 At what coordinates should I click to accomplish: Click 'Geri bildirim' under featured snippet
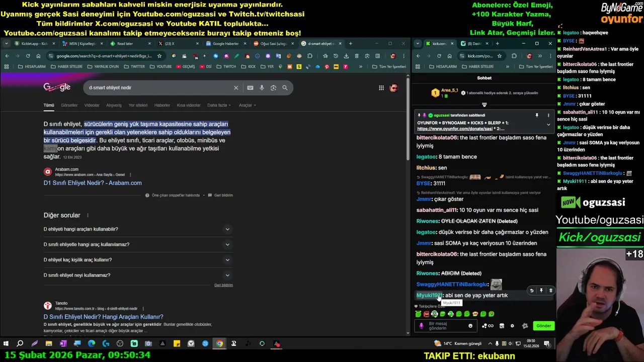pyautogui.click(x=221, y=195)
